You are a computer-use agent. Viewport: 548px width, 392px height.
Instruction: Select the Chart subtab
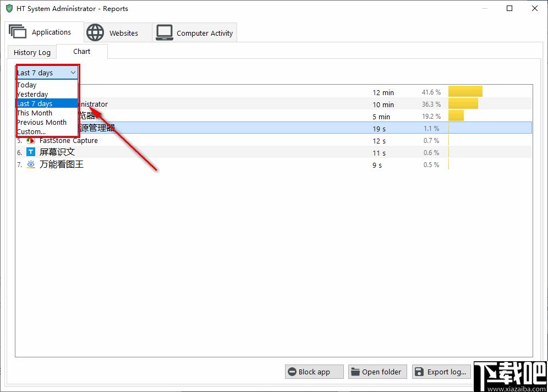(x=82, y=51)
